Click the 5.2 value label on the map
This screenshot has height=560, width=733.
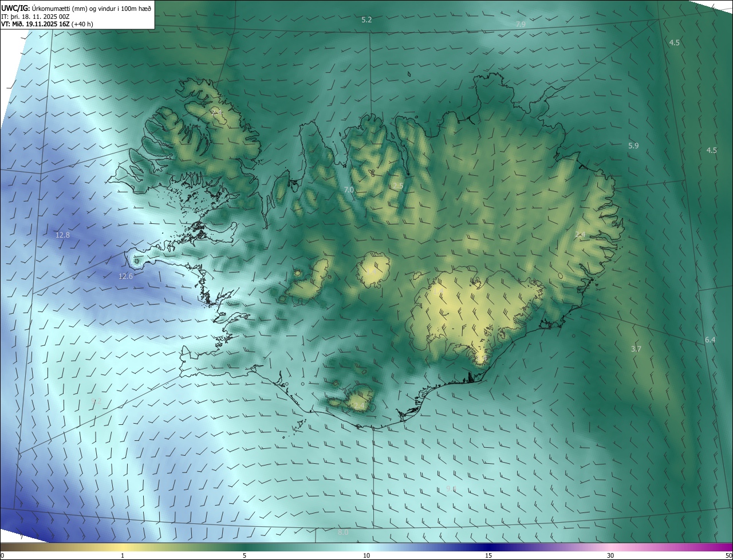[366, 20]
